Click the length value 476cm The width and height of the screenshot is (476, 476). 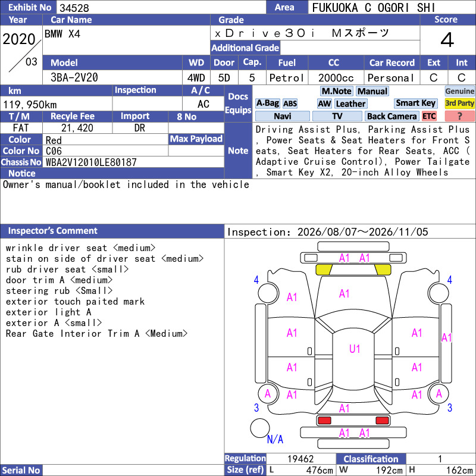click(320, 470)
